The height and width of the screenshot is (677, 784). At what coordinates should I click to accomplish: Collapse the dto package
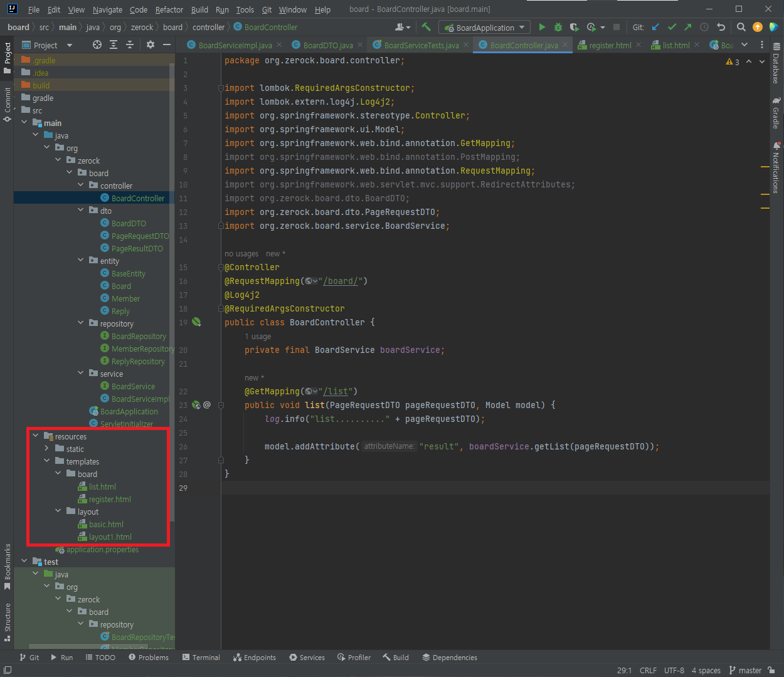81,210
